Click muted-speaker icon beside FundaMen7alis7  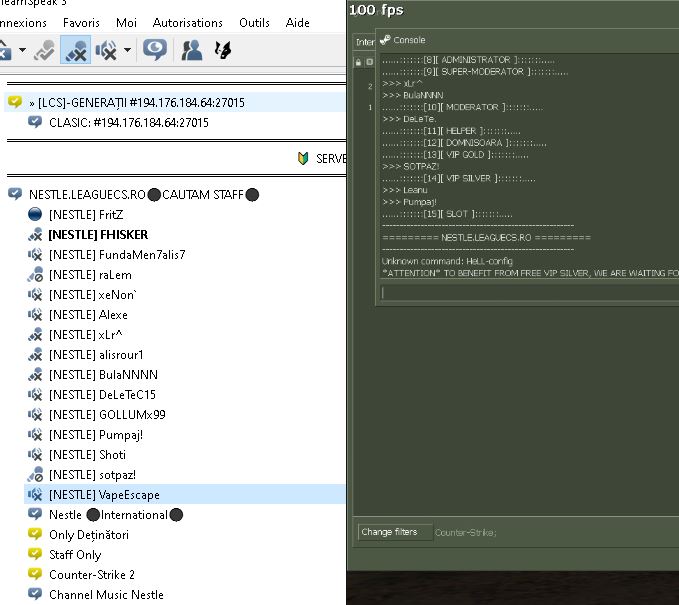coord(35,255)
